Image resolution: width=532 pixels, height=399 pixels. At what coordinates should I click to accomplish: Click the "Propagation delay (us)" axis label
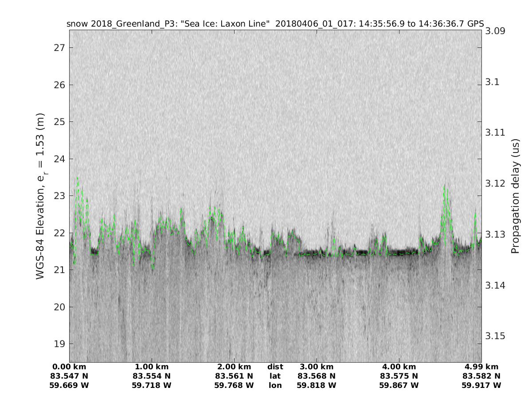coord(515,196)
